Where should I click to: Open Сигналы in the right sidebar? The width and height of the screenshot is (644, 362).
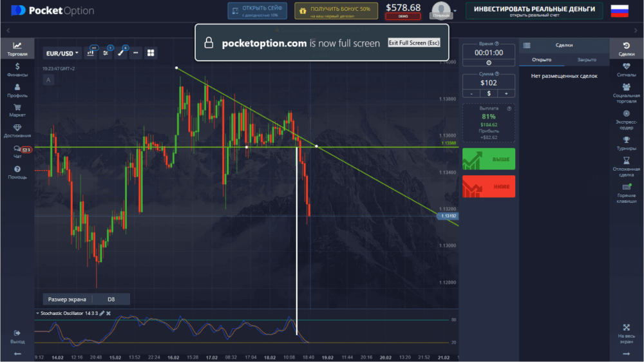[x=626, y=70]
